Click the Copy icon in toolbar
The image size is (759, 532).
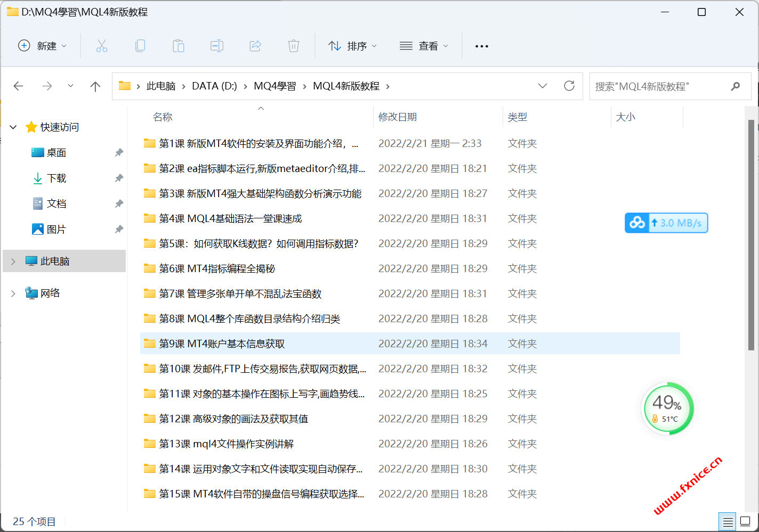click(x=140, y=46)
